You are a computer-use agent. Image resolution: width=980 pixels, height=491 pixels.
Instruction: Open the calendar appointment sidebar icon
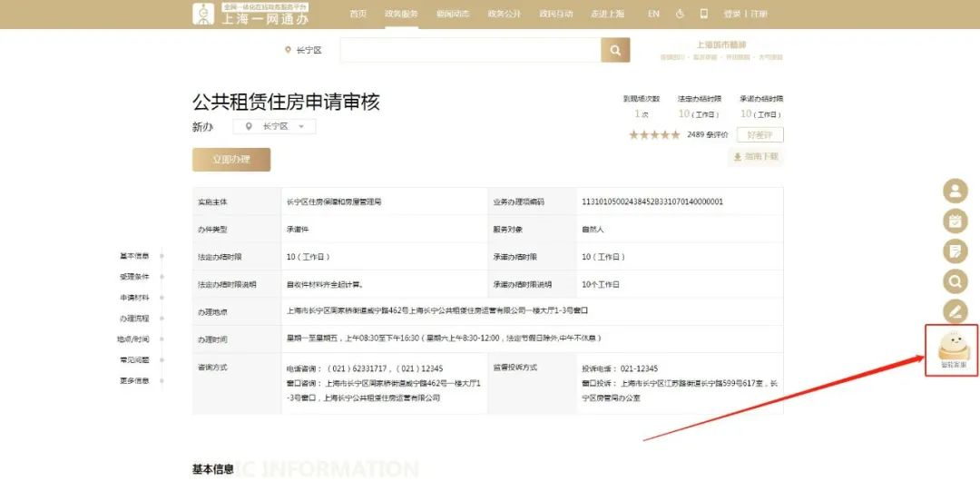(955, 221)
